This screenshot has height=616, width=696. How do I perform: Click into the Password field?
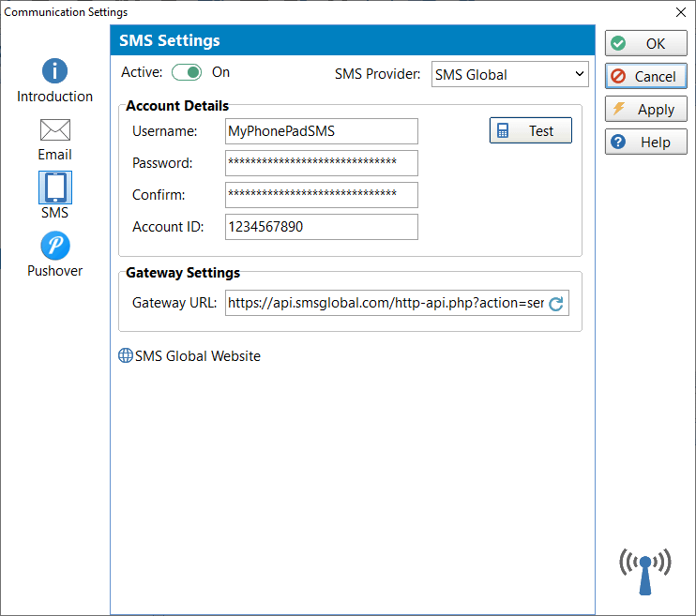(322, 163)
